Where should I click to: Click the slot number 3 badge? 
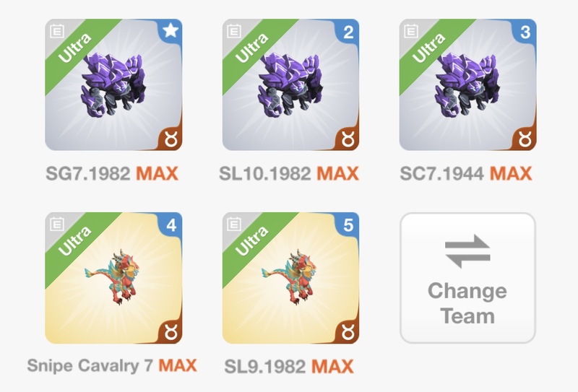pos(525,32)
